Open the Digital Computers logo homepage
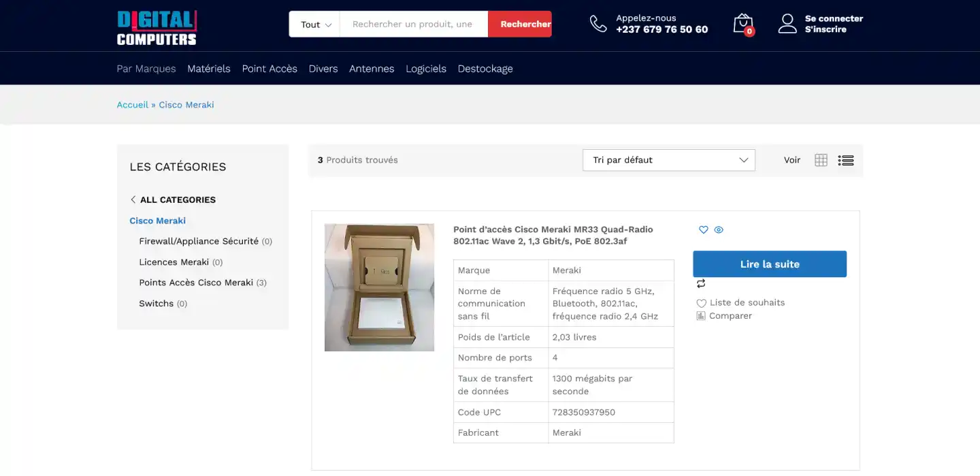The width and height of the screenshot is (980, 476). pyautogui.click(x=157, y=28)
